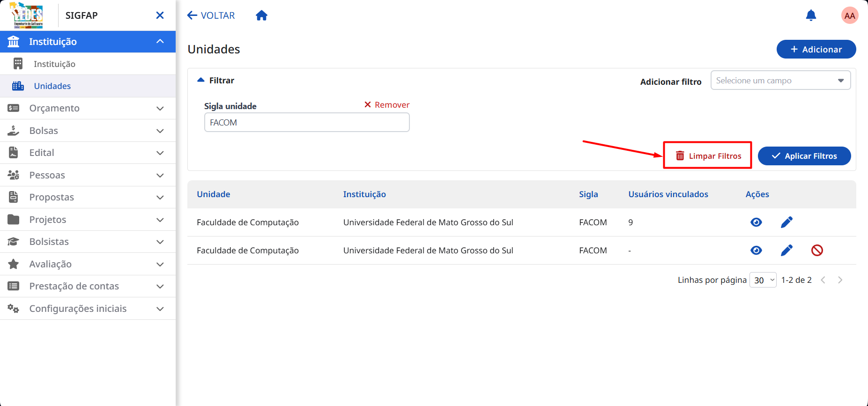Sort by Usuários vinculados column
Image resolution: width=868 pixels, height=406 pixels.
[668, 194]
